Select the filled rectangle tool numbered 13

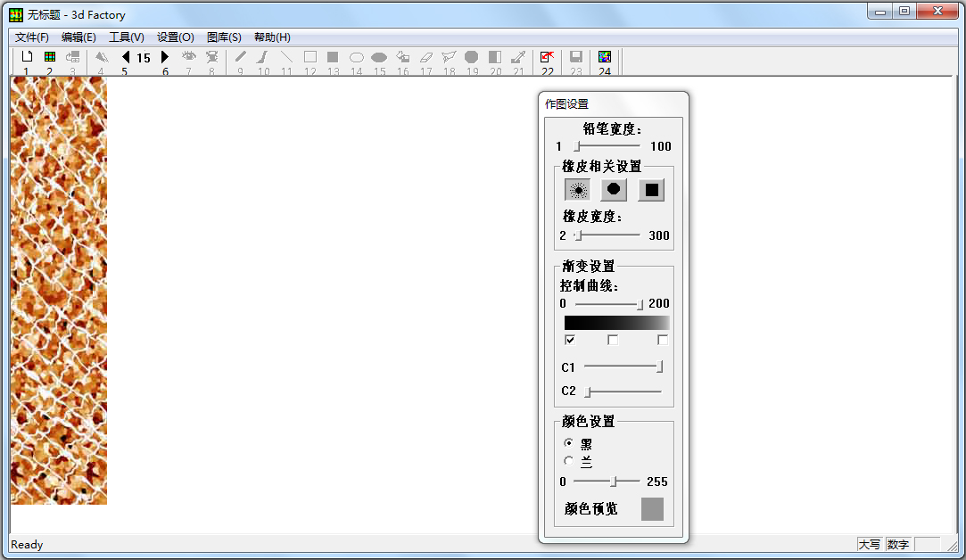(x=333, y=57)
